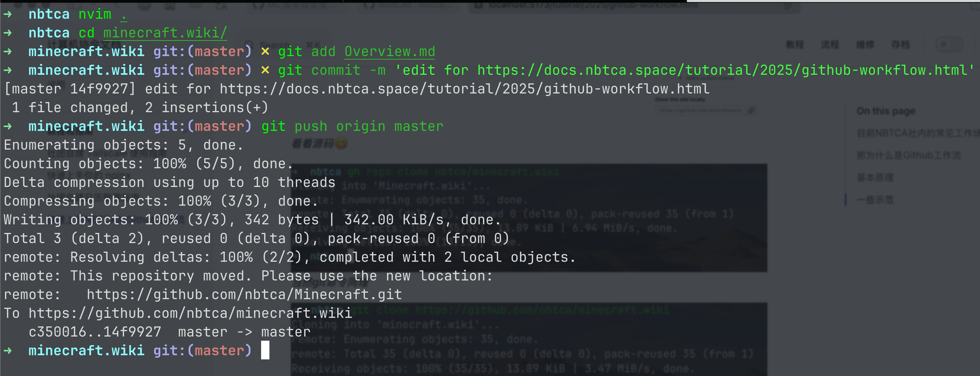Click the copy icon beside the clone URL
This screenshot has width=980, height=376.
pyautogui.click(x=751, y=111)
